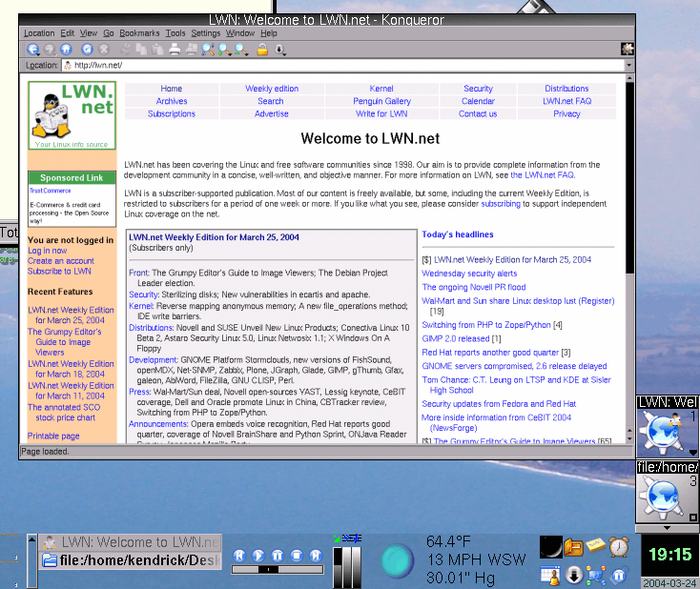Open the Location URL history dropdown arrow

tap(629, 65)
